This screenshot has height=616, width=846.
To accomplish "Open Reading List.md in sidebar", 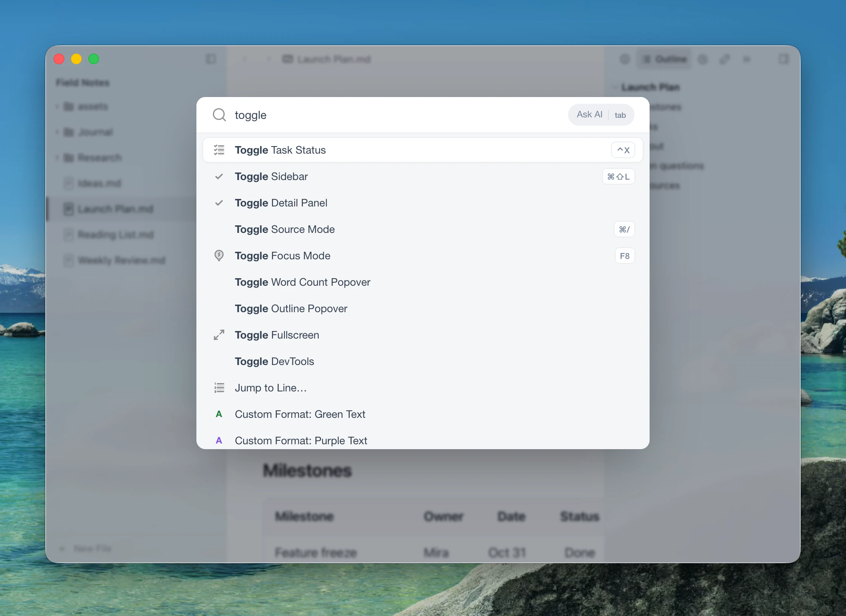I will tap(116, 235).
